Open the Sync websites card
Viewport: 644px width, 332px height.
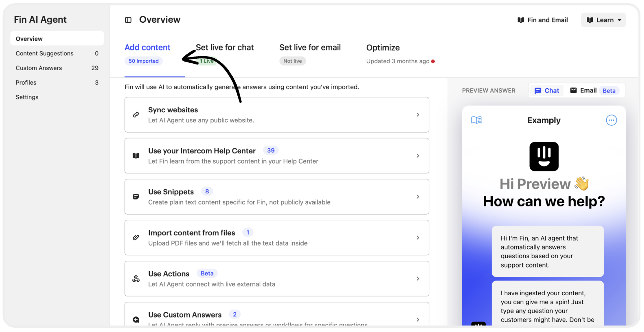coord(277,115)
